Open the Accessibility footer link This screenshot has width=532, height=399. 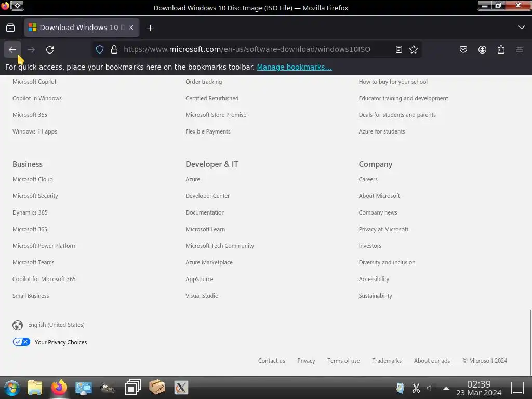click(374, 279)
